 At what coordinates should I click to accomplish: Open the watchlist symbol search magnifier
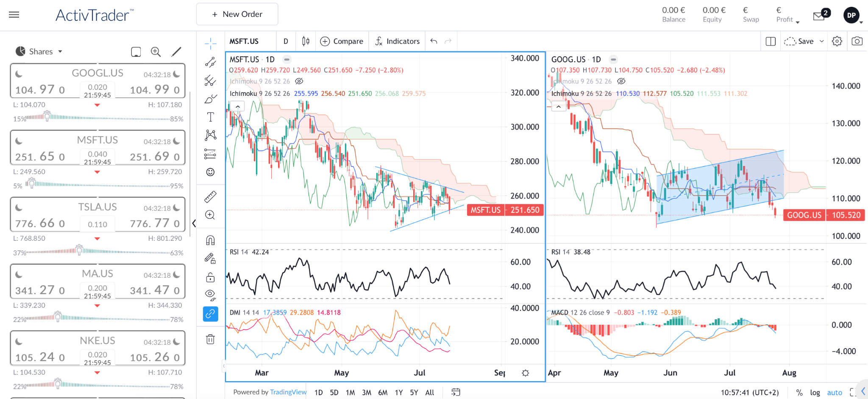click(x=156, y=52)
